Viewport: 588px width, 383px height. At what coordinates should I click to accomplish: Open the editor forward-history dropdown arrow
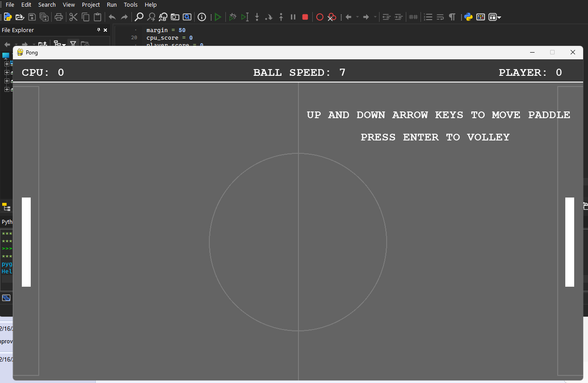[x=375, y=17]
